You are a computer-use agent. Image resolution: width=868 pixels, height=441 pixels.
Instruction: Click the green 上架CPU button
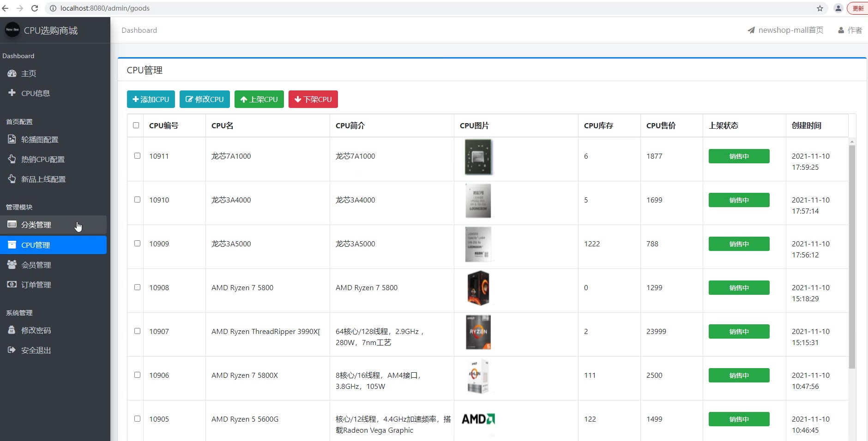pos(259,99)
